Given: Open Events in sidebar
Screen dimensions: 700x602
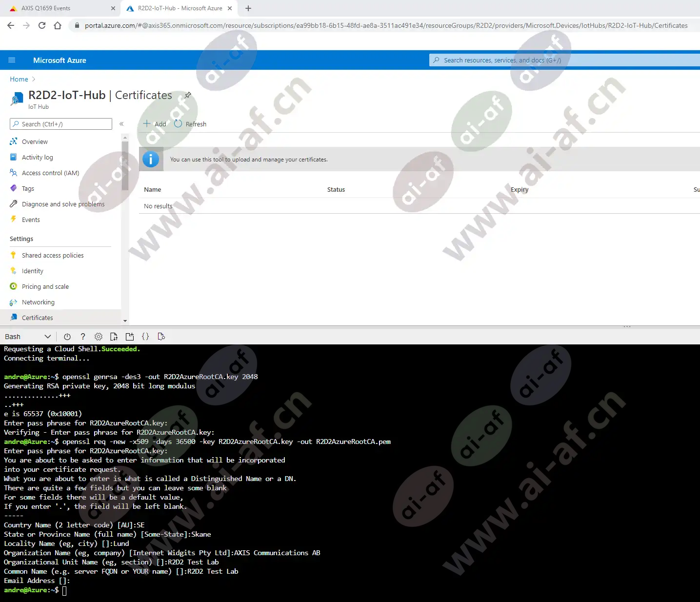Looking at the screenshot, I should pos(31,220).
